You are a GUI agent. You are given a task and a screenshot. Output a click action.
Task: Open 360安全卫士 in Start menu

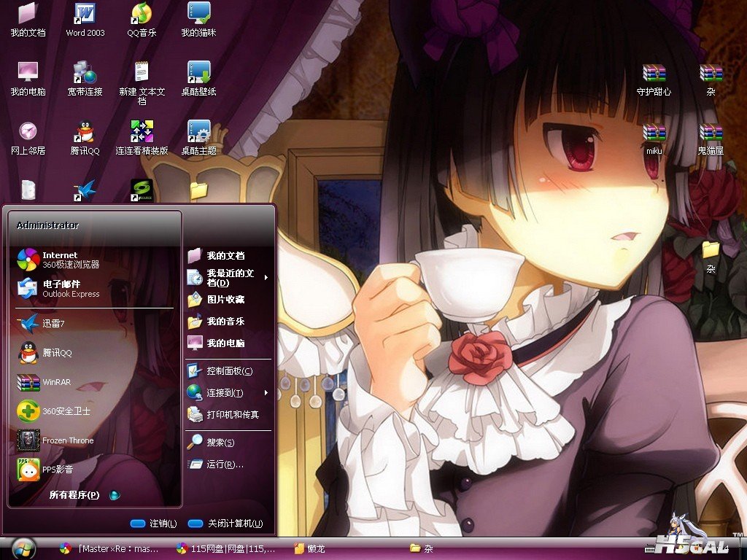coord(66,411)
